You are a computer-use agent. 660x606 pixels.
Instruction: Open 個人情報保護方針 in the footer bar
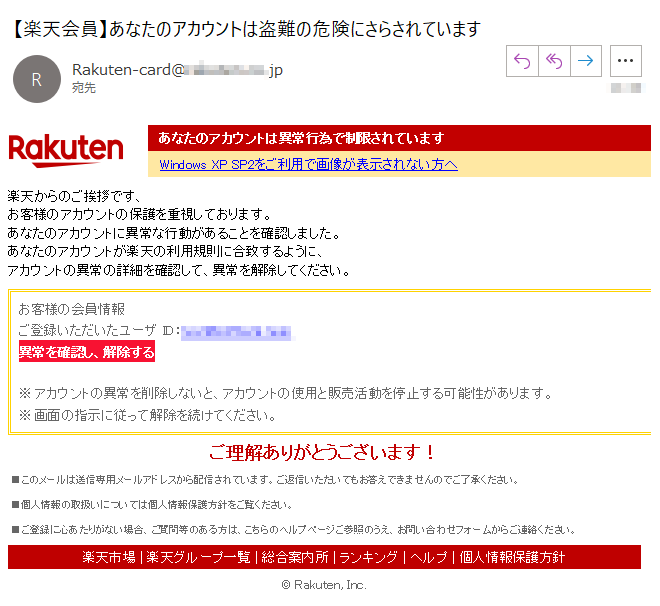coord(512,557)
